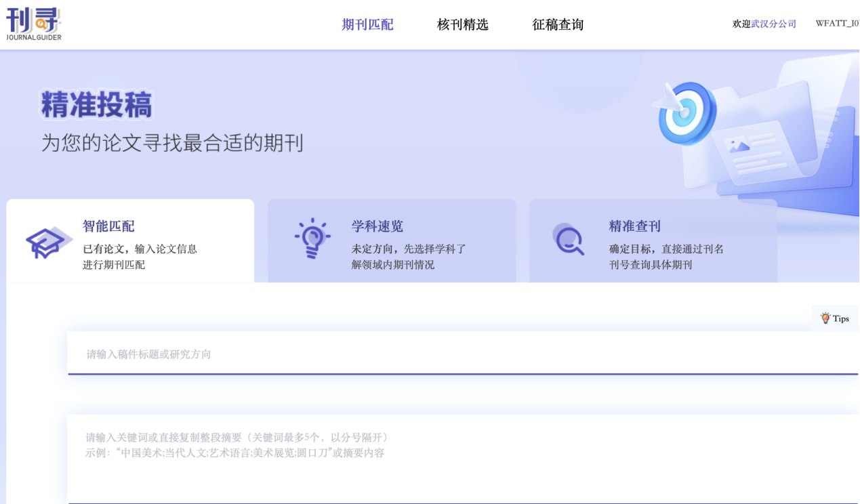Select the 智能匹配 tab title
This screenshot has width=860, height=504.
[x=108, y=226]
